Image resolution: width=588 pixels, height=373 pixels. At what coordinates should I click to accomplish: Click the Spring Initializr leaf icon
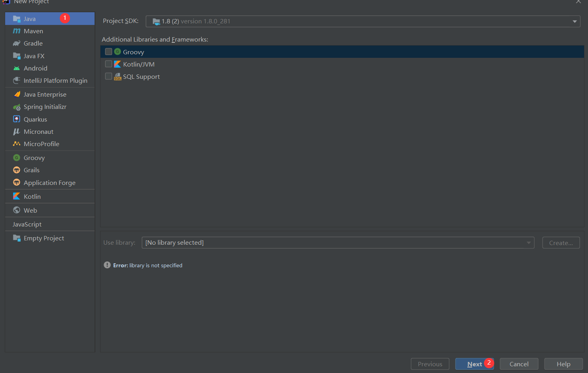coord(17,107)
